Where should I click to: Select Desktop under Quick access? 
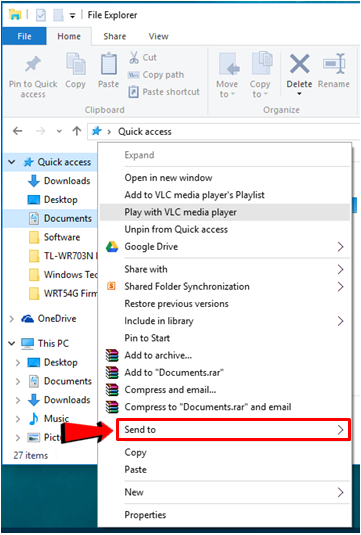pyautogui.click(x=61, y=199)
